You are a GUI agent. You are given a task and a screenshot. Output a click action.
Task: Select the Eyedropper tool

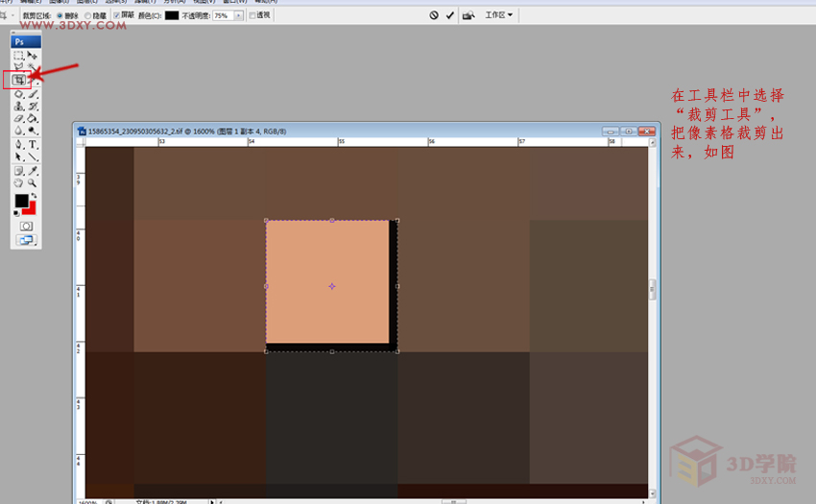tap(33, 171)
